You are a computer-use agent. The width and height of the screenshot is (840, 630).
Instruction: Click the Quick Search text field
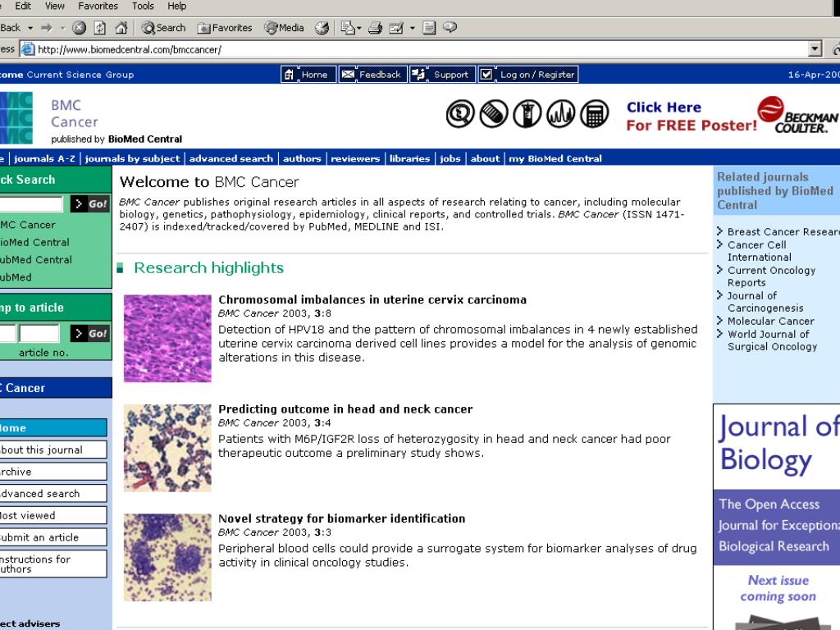click(x=31, y=203)
